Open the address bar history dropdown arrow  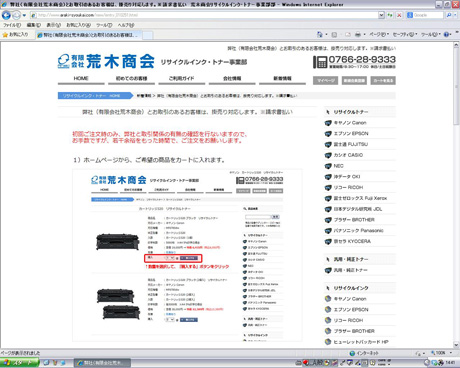(x=381, y=15)
